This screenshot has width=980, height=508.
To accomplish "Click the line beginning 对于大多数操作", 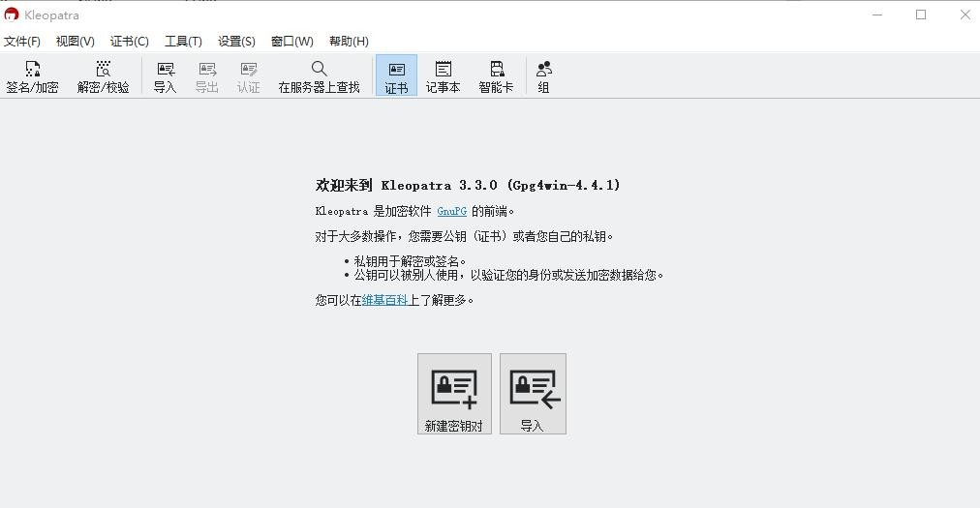I will pyautogui.click(x=464, y=236).
